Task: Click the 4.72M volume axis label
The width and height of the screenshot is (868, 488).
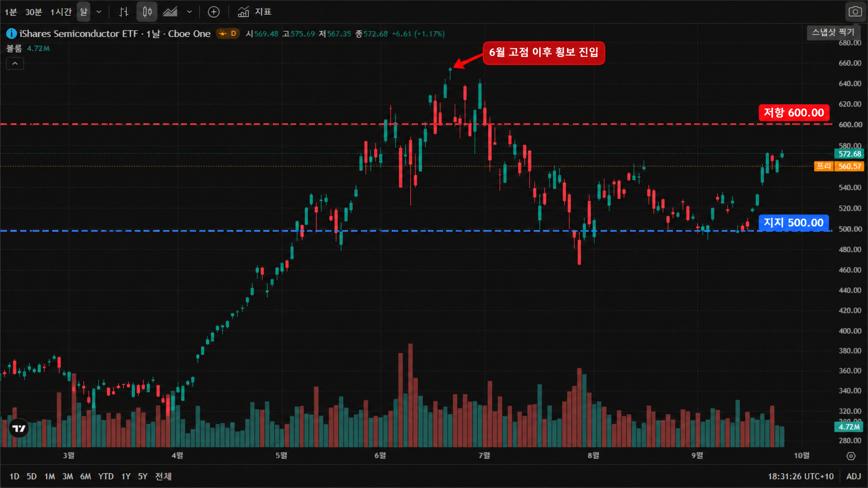Action: [849, 427]
